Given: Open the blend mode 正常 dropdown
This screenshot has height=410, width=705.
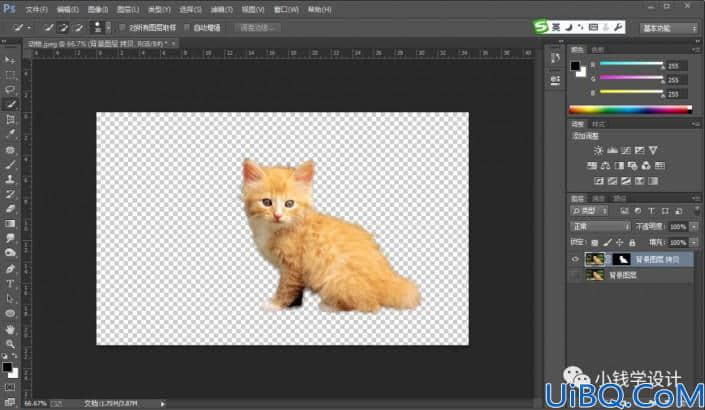Looking at the screenshot, I should click(x=600, y=227).
